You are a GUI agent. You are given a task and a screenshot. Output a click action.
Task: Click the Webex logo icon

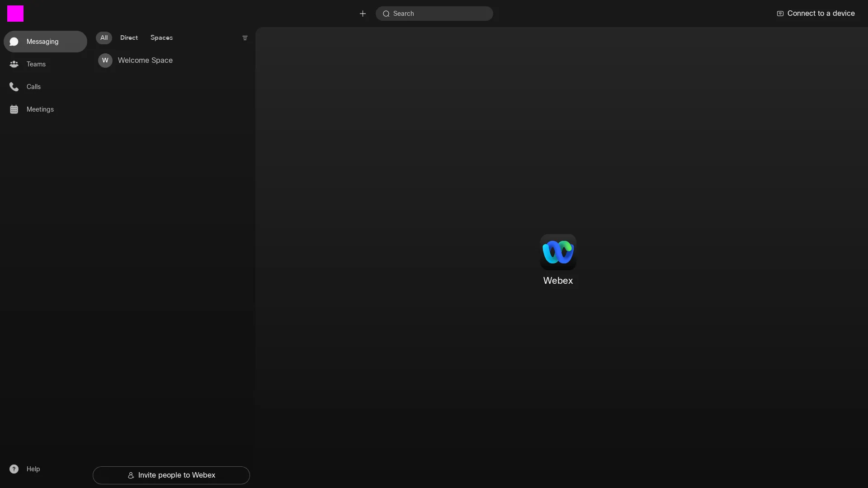[x=558, y=252]
